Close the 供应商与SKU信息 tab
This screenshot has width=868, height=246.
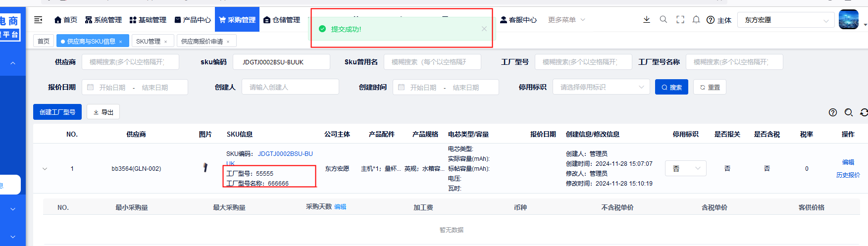point(120,42)
